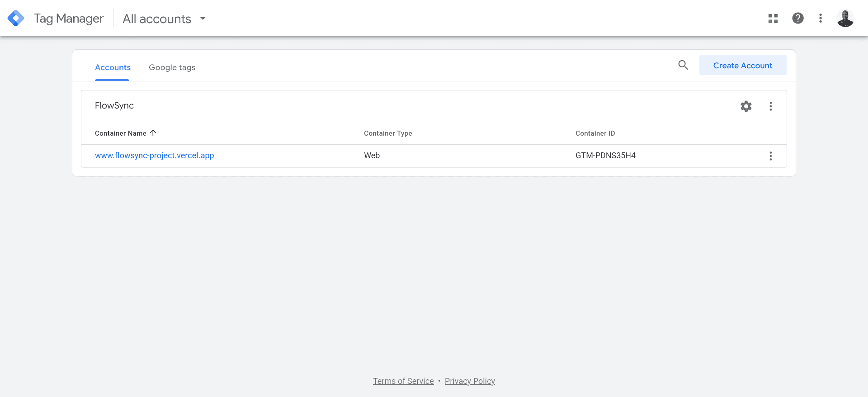
Task: Expand the All accounts dropdown
Action: pos(165,19)
